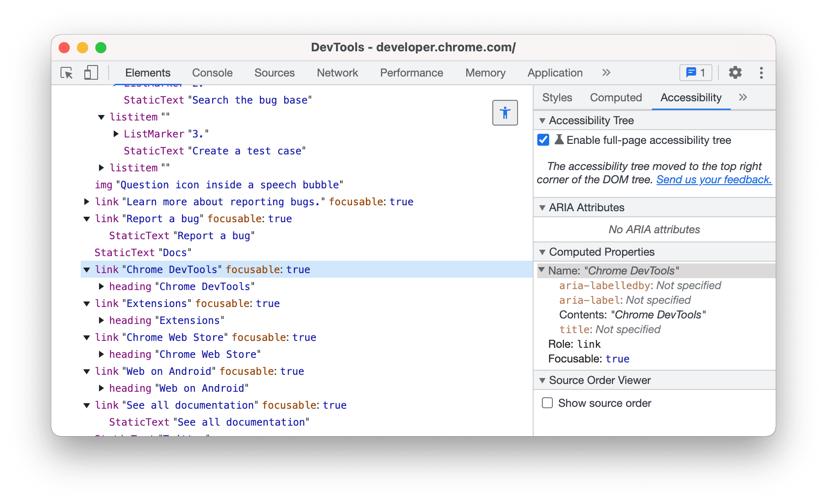
Task: Enable the Show source order checkbox
Action: [x=547, y=403]
